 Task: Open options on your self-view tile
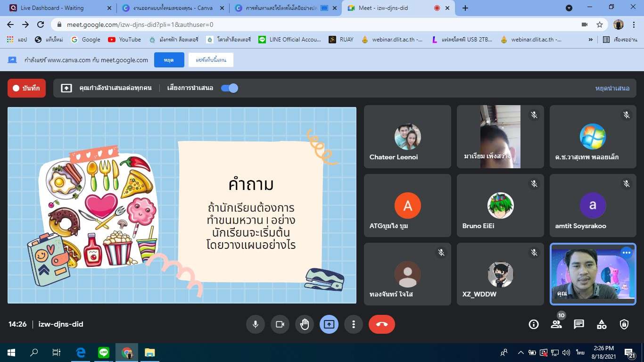pyautogui.click(x=626, y=253)
